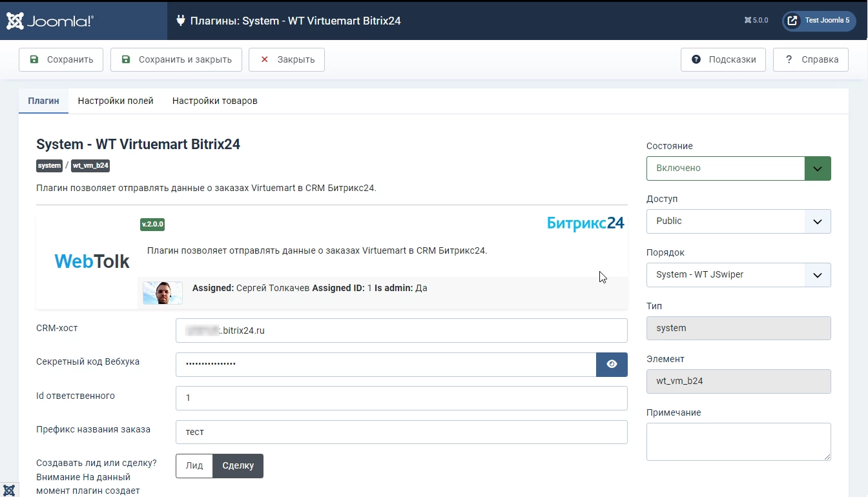Click the CRM-хост input field

point(401,330)
